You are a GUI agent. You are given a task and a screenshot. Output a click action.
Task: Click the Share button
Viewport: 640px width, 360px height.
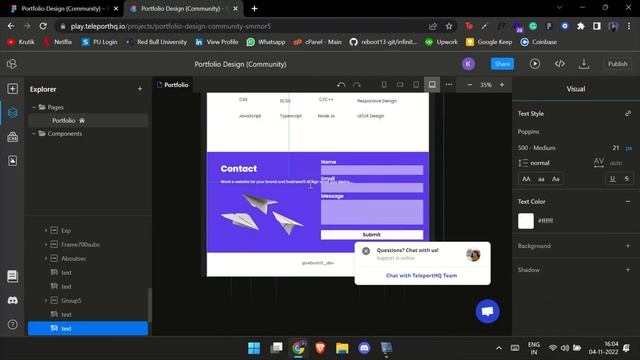pos(502,64)
